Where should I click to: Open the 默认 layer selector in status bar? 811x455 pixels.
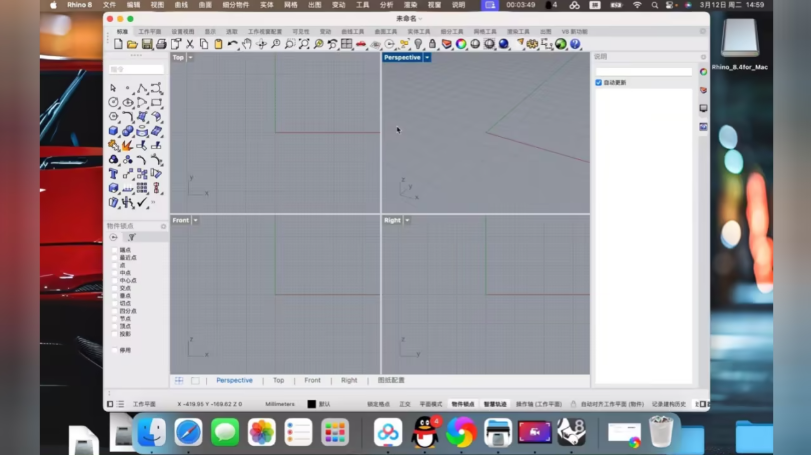coord(325,404)
